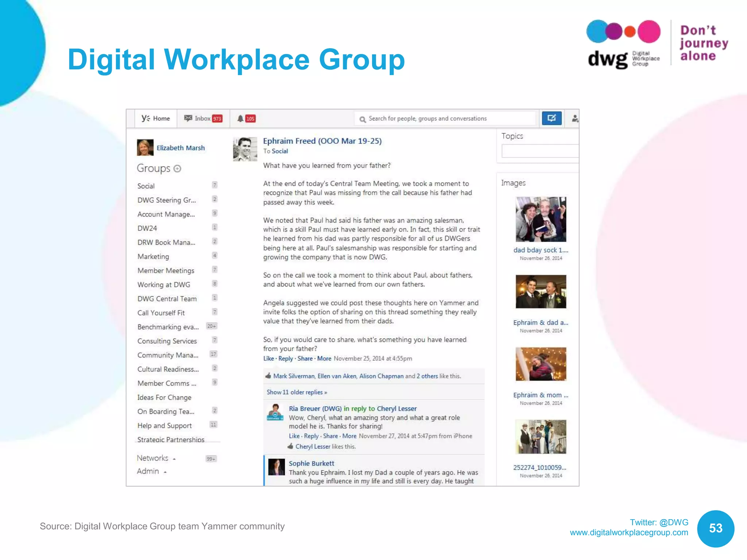Expand the Networks section
Image resolution: width=747 pixels, height=560 pixels.
(156, 458)
